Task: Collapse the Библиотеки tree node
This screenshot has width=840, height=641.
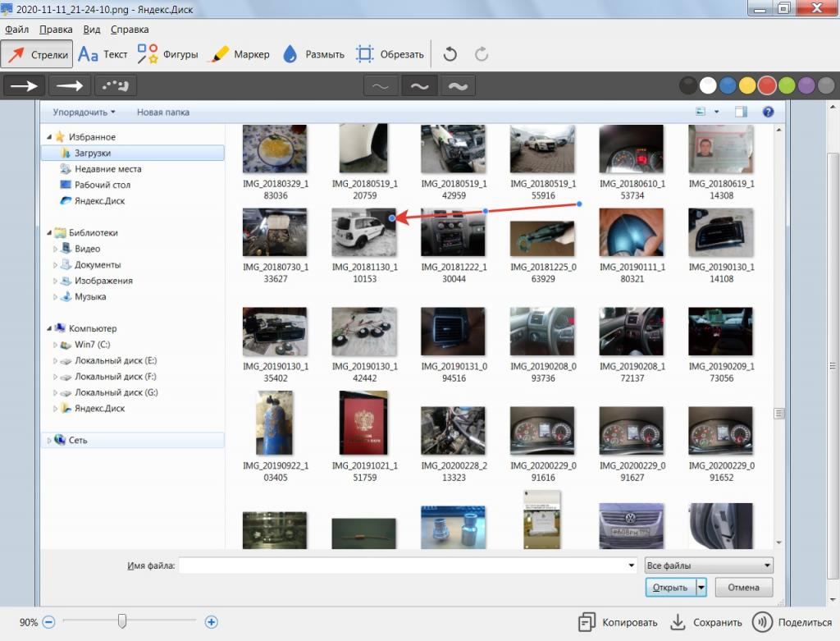Action: coord(48,232)
